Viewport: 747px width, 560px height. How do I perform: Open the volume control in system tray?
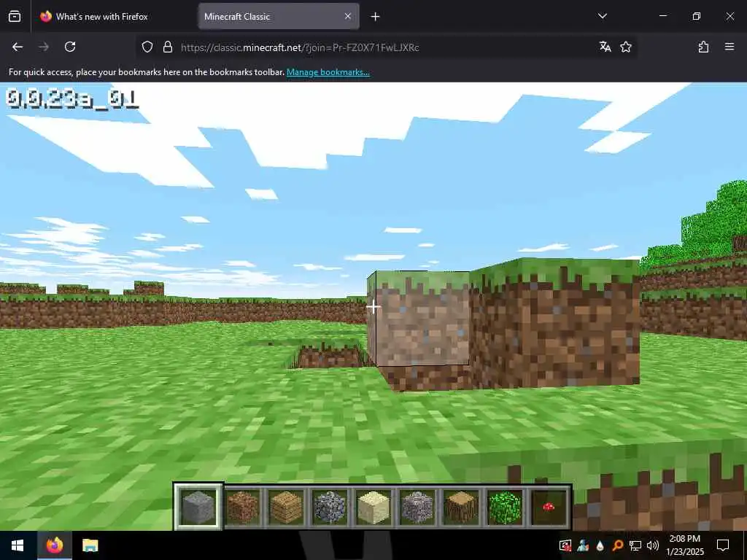[x=653, y=545]
